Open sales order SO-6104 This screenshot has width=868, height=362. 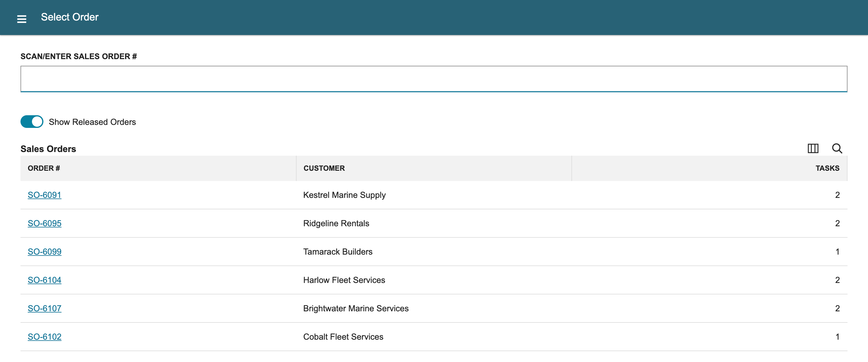pyautogui.click(x=45, y=280)
